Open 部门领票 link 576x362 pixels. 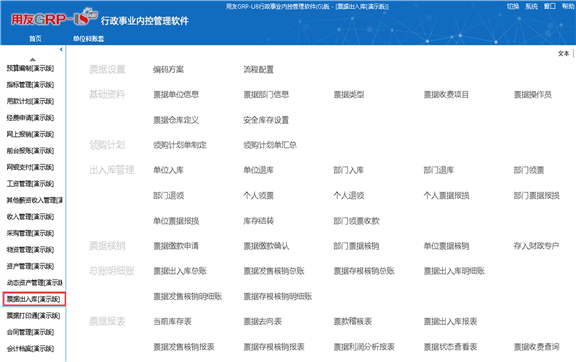tap(529, 170)
